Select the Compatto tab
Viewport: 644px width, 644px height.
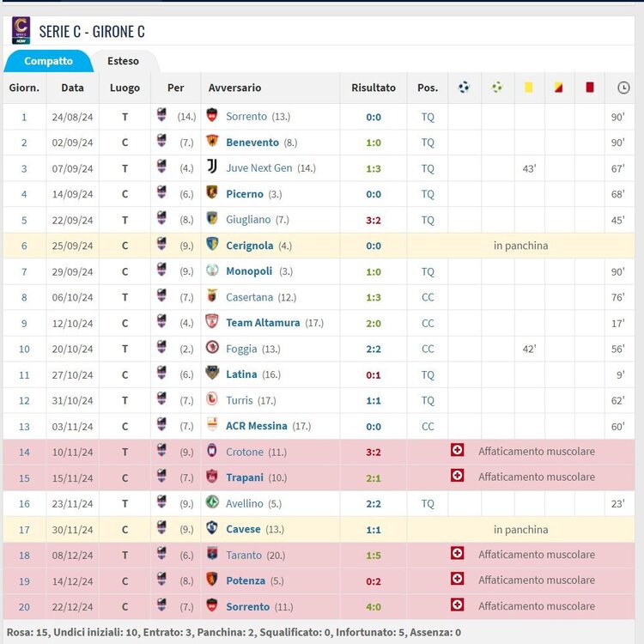point(48,61)
